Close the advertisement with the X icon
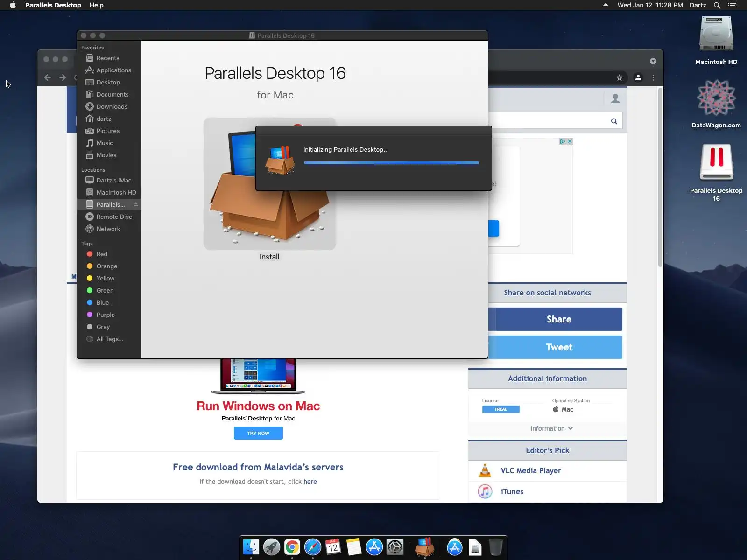Viewport: 747px width, 560px height. pyautogui.click(x=570, y=141)
